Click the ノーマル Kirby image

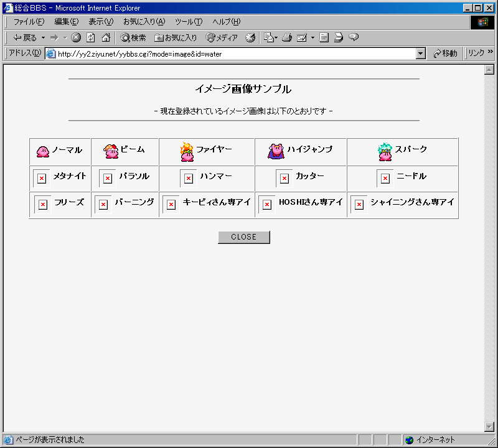[42, 151]
